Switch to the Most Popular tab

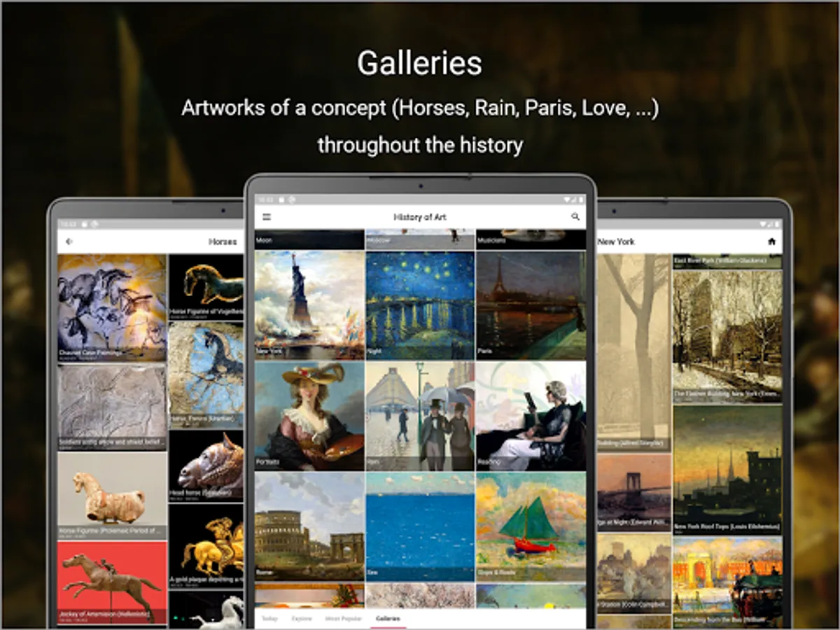click(x=343, y=619)
